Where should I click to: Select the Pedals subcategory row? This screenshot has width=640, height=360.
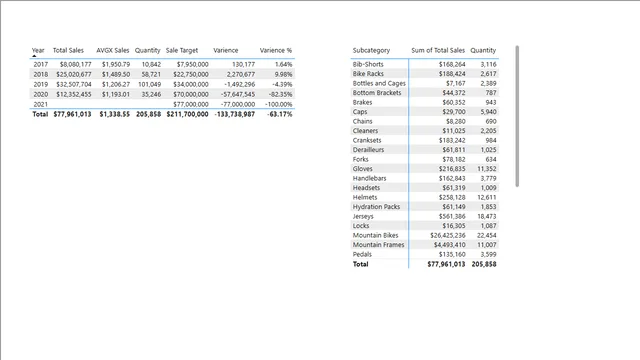click(424, 254)
